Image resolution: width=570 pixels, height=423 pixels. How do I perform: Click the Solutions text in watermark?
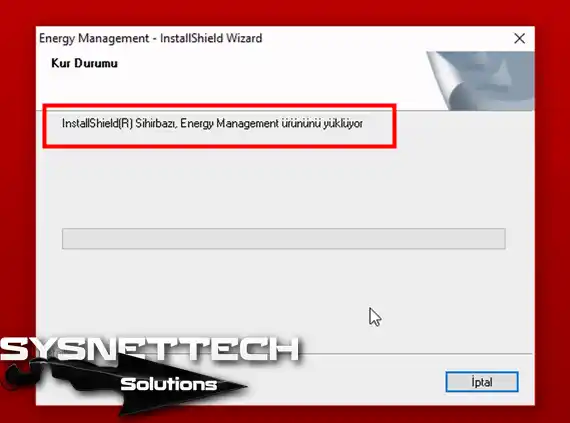[168, 384]
